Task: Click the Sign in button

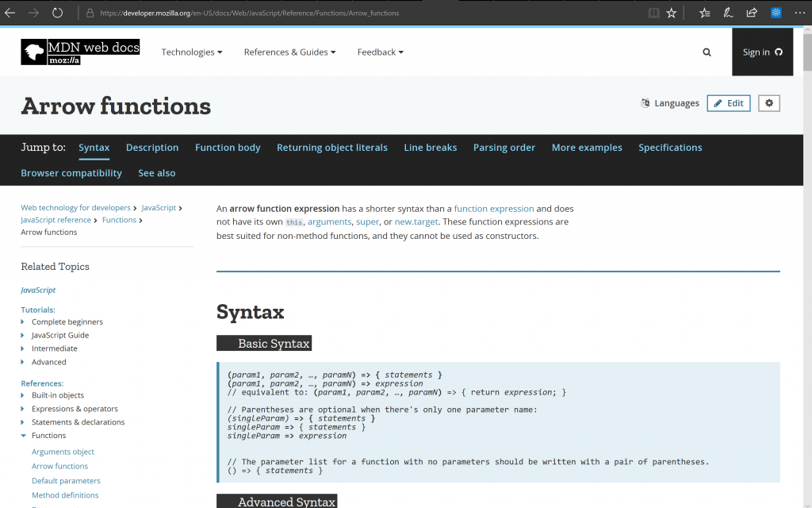Action: (762, 52)
